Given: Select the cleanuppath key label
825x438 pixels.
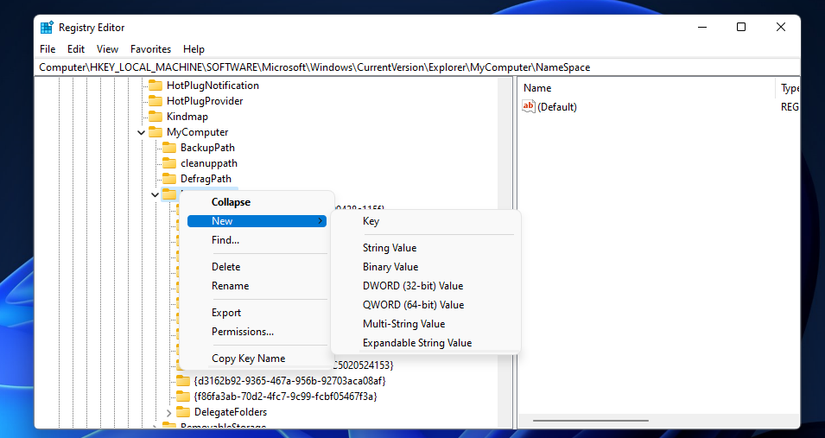Looking at the screenshot, I should (209, 163).
